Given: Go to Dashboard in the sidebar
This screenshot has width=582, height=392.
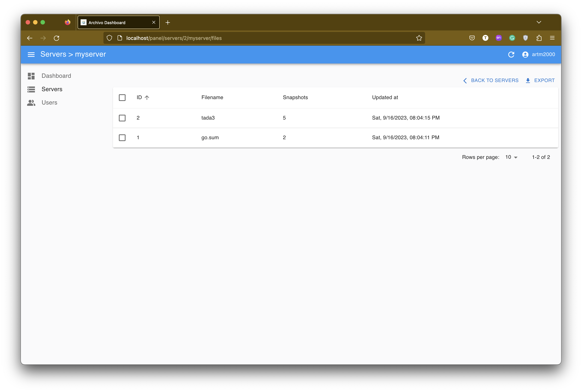Looking at the screenshot, I should point(56,76).
